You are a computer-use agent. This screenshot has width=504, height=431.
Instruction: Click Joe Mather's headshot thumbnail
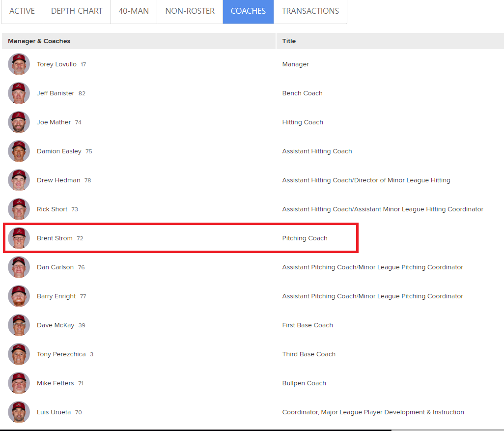[x=19, y=122]
